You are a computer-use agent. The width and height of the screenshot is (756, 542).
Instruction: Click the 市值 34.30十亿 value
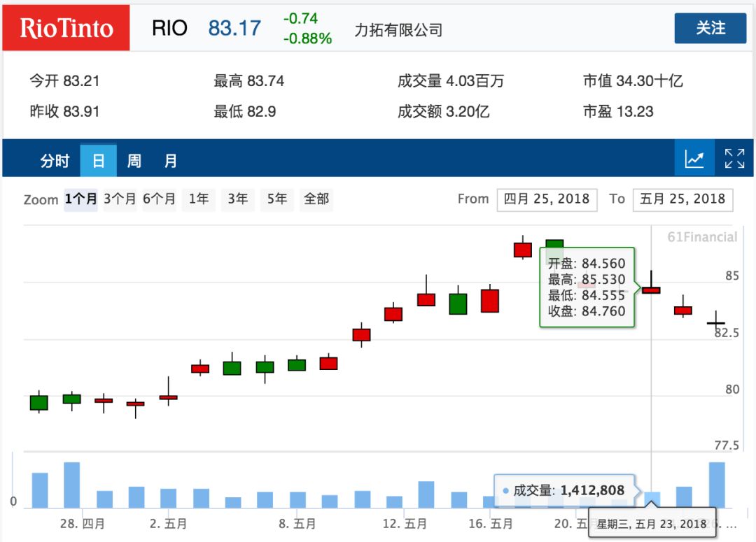[633, 80]
